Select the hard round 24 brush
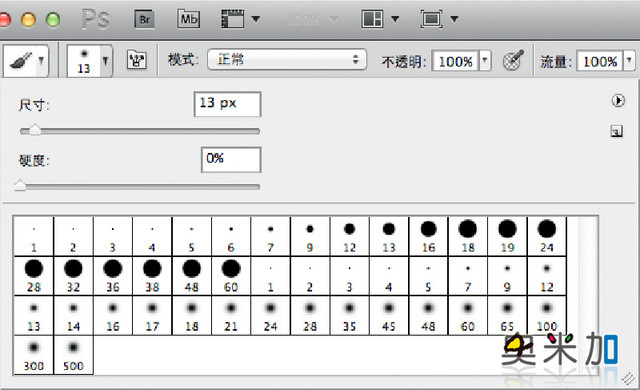 pos(547,236)
